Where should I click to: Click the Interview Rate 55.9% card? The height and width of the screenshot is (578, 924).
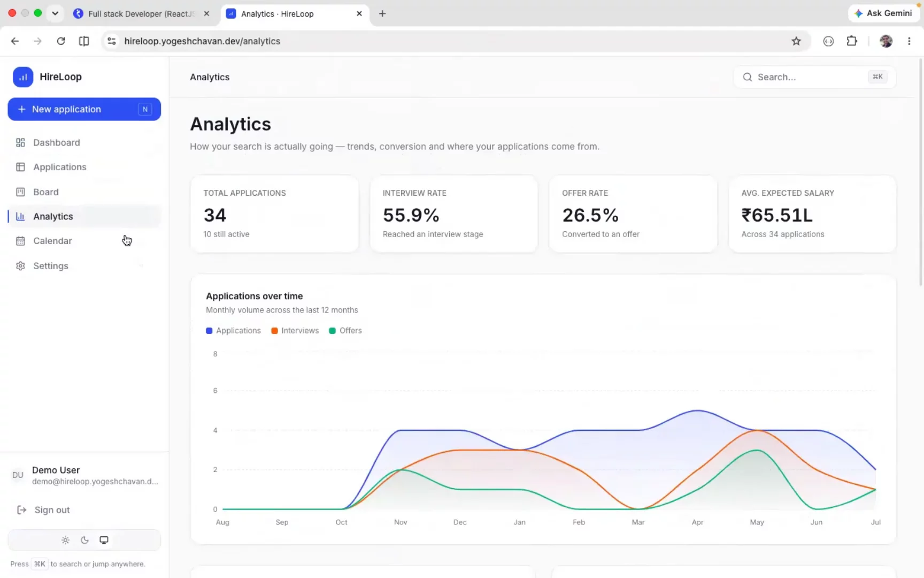[x=453, y=214]
